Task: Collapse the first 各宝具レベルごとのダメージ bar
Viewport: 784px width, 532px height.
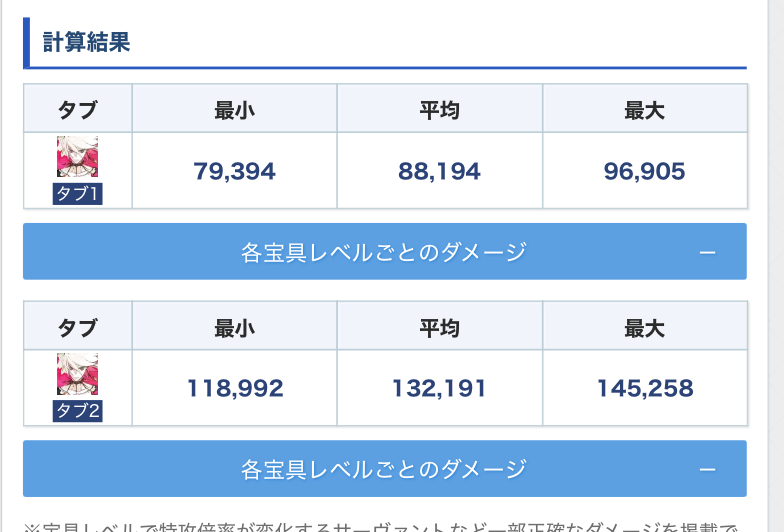Action: pyautogui.click(x=384, y=252)
